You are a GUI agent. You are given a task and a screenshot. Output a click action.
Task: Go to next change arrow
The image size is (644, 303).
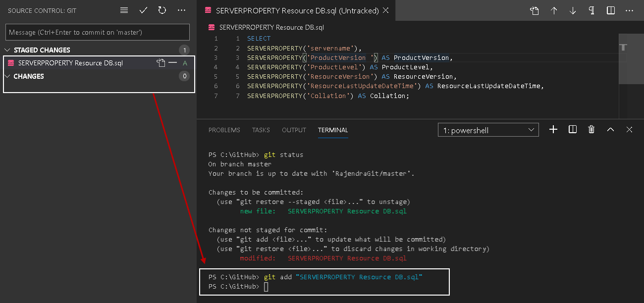[x=573, y=10]
